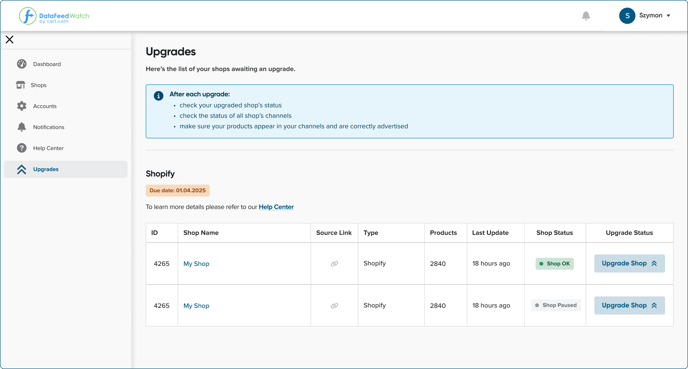Viewport: 688px width, 369px height.
Task: Upgrade Shop in the Shop OK row
Action: point(630,264)
